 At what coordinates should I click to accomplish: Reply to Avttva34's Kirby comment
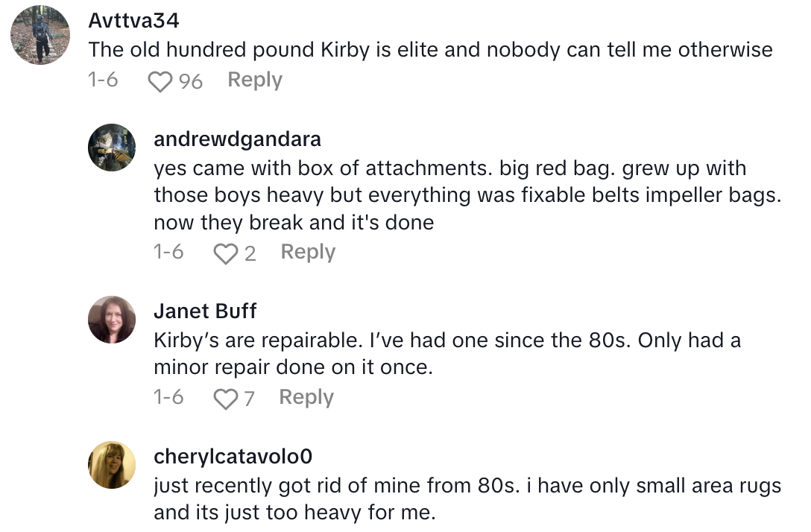(254, 80)
